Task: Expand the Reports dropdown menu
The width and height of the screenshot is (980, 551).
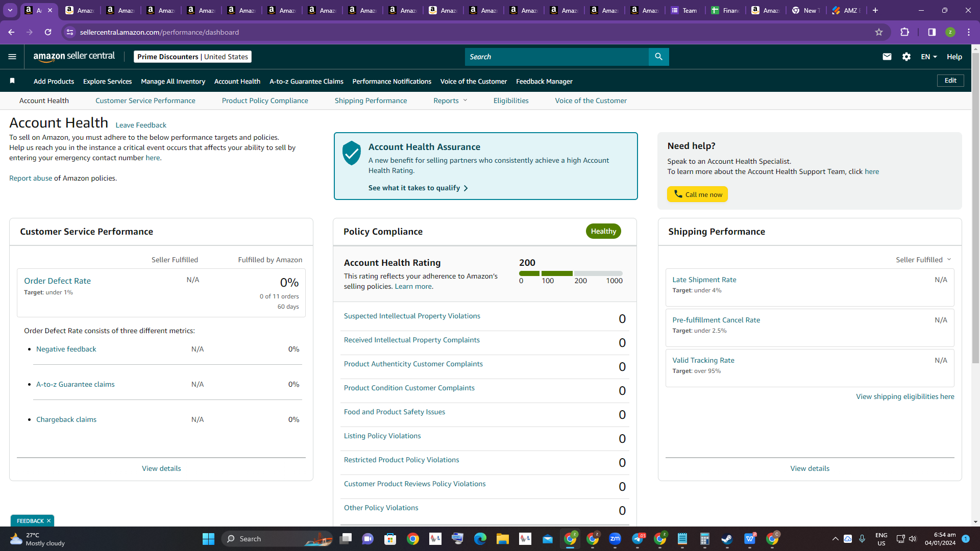Action: point(450,101)
